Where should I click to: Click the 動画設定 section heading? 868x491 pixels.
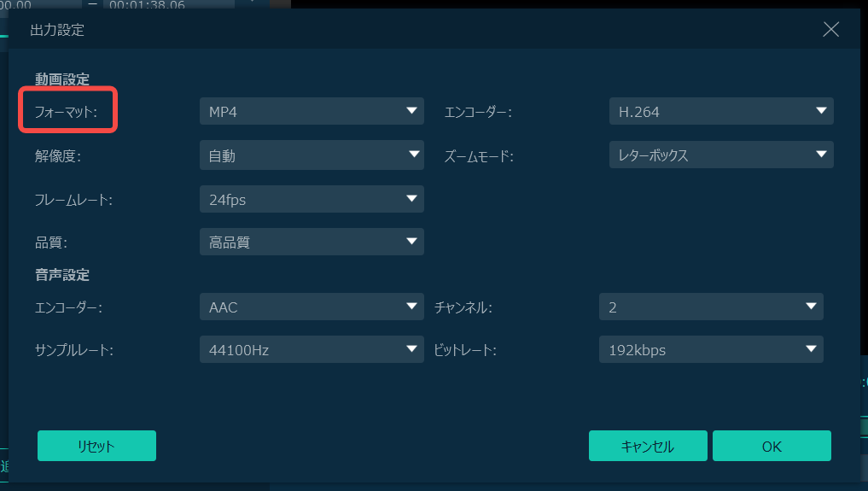62,79
